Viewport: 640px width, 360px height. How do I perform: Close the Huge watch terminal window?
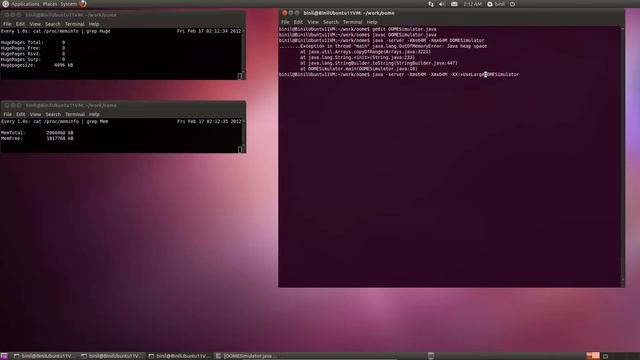point(7,15)
